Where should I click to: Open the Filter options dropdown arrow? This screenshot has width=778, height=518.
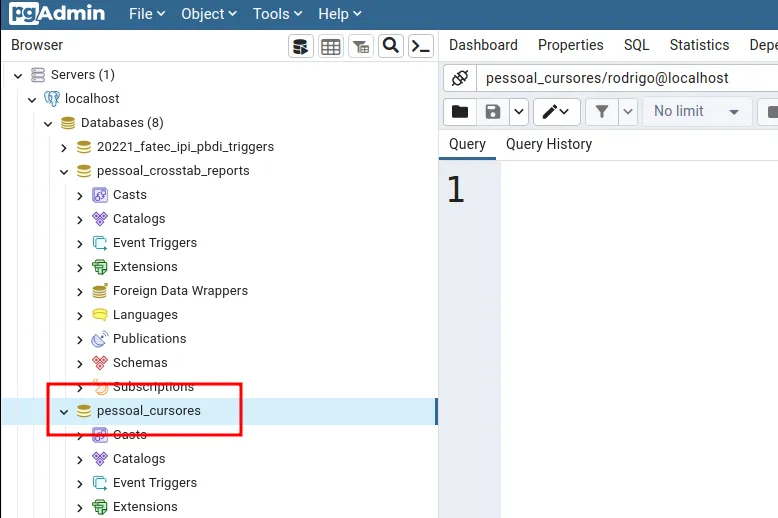628,112
